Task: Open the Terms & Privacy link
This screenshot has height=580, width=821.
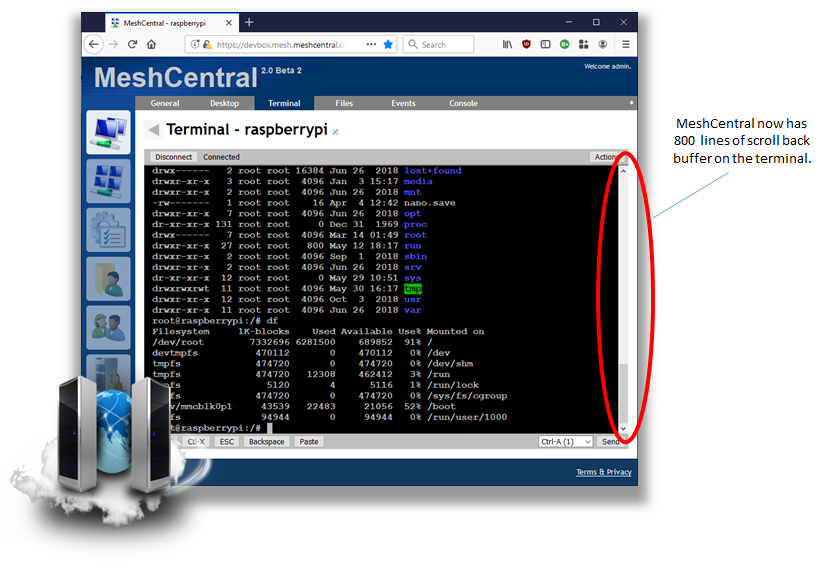Action: pos(603,472)
